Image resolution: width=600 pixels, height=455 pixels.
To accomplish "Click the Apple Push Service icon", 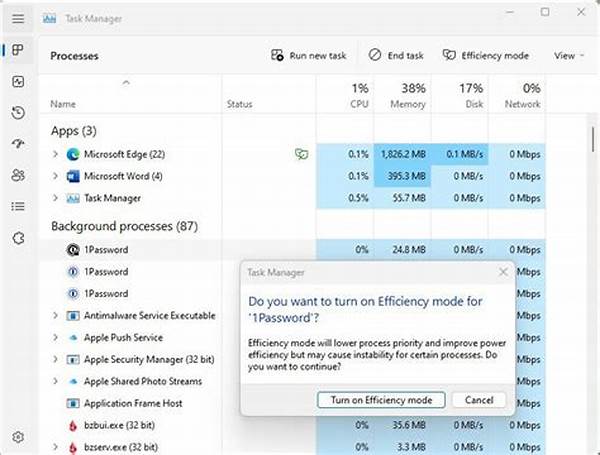I will [73, 338].
